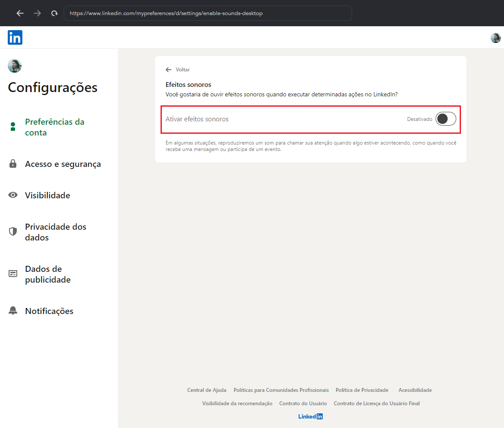Go to Notificações settings
Viewport: 504px width, 428px height.
pyautogui.click(x=49, y=311)
